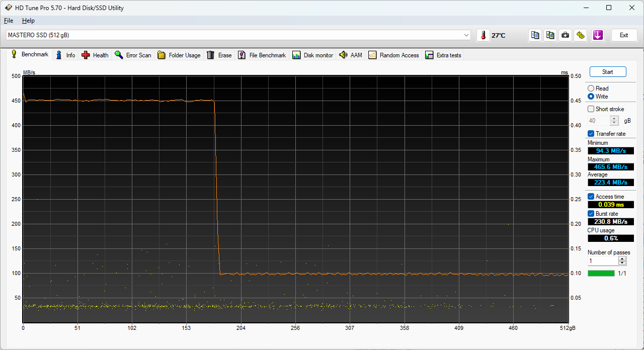This screenshot has height=350, width=644.
Task: Click the purple down-arrow minimize-to-tray icon
Action: (598, 35)
